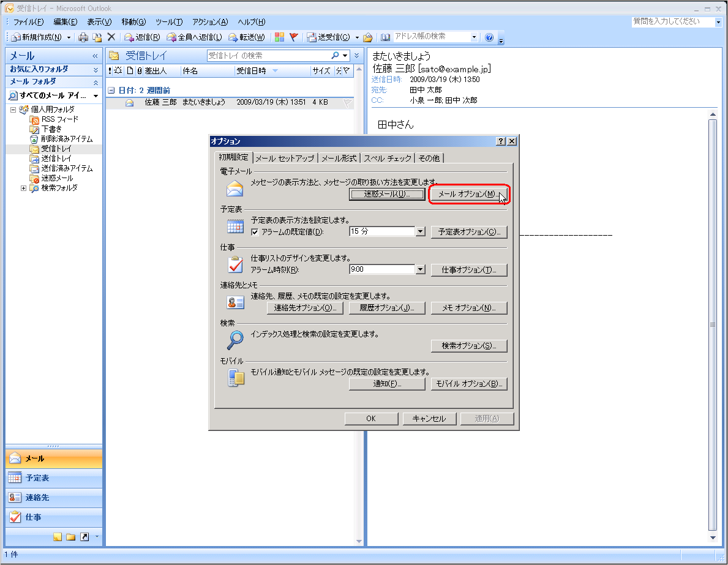Click メール オプション(M) button
728x565 pixels.
pyautogui.click(x=469, y=194)
